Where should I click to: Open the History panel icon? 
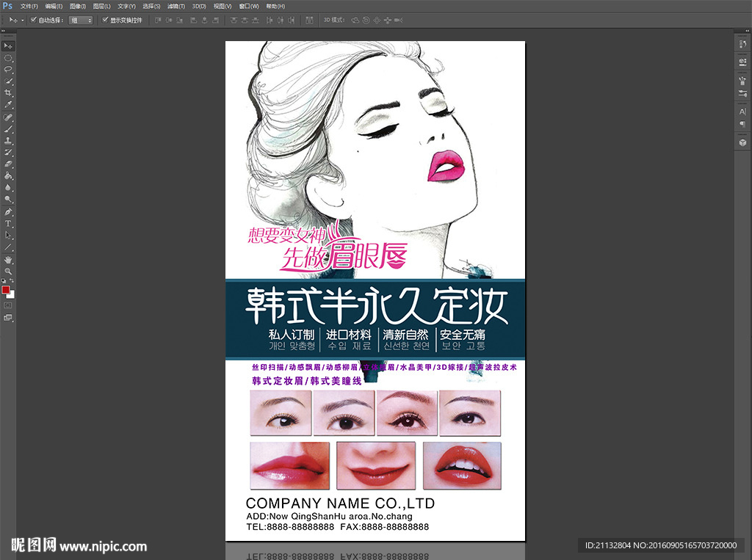pyautogui.click(x=742, y=44)
